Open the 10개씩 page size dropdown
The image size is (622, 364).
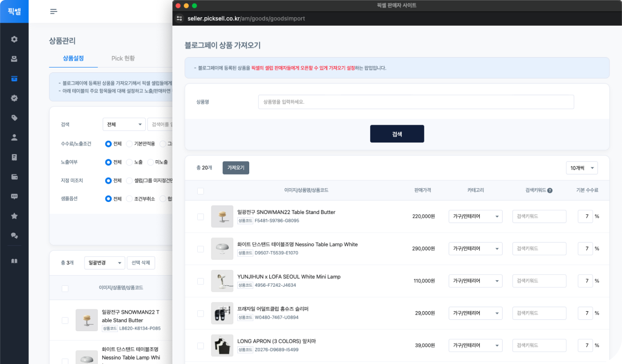[582, 168]
